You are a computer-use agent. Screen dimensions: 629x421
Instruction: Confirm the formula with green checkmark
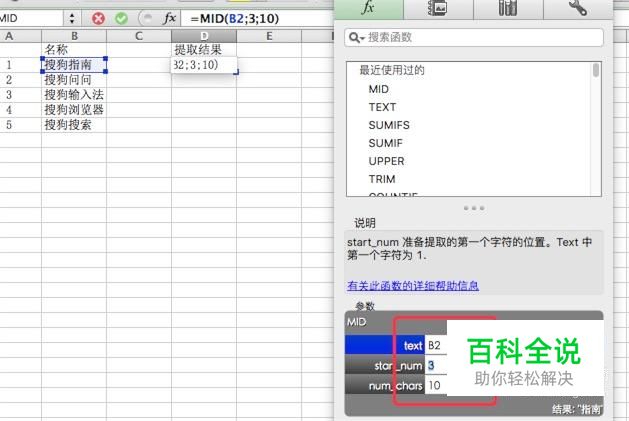pyautogui.click(x=121, y=18)
